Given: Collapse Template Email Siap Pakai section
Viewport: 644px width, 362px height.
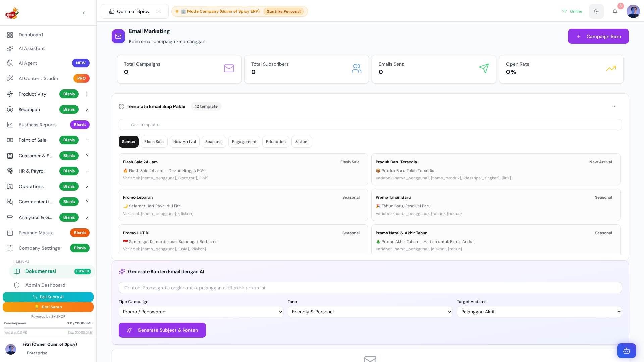Looking at the screenshot, I should coord(613,107).
